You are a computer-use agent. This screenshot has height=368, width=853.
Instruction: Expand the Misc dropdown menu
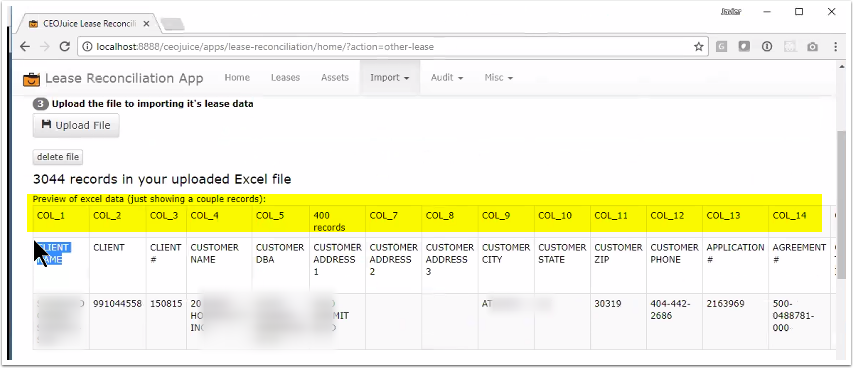(x=499, y=77)
